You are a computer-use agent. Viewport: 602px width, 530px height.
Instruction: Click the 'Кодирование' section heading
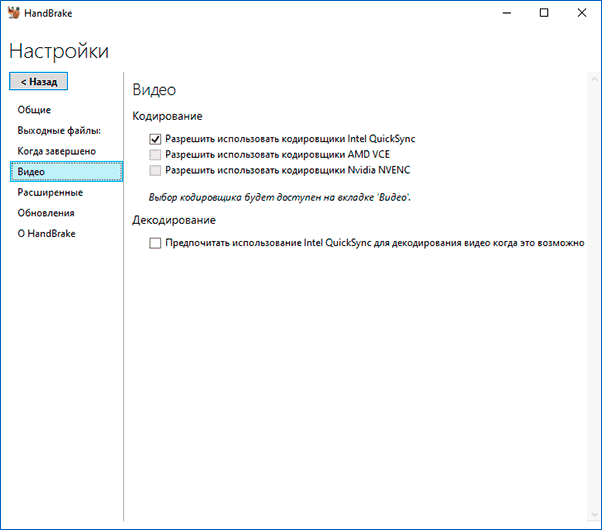point(167,116)
